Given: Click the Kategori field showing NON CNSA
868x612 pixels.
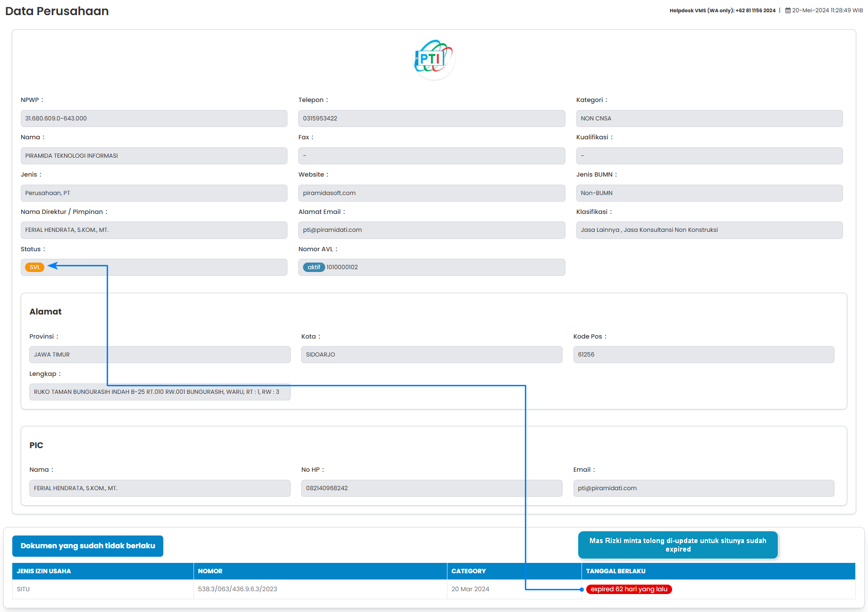Looking at the screenshot, I should [x=709, y=119].
